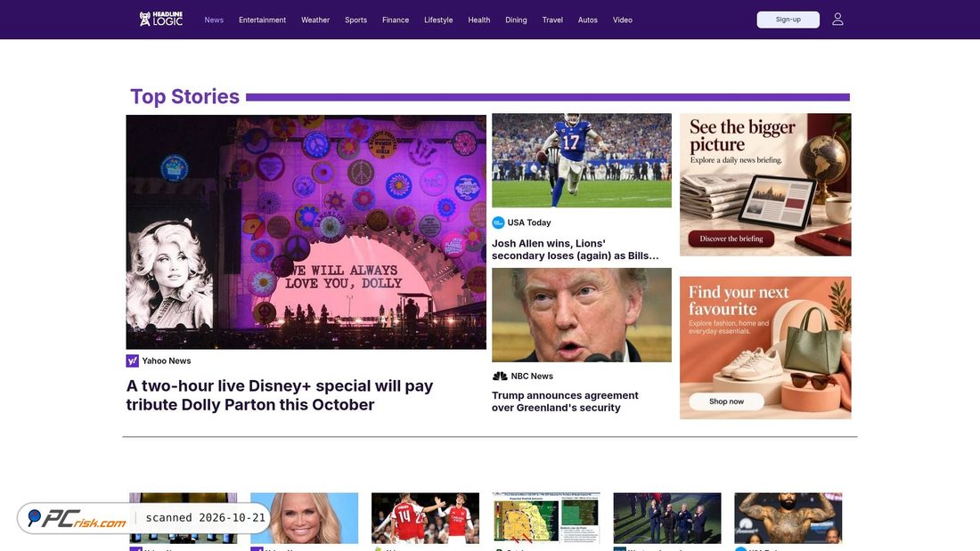Open the blonde woman smiling thumbnail
The height and width of the screenshot is (551, 980).
(x=305, y=518)
